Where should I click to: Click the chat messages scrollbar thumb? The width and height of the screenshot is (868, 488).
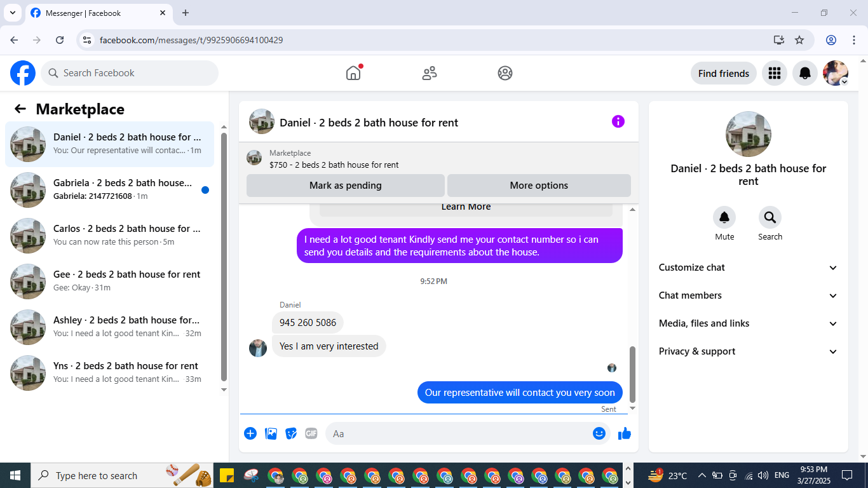(x=632, y=374)
